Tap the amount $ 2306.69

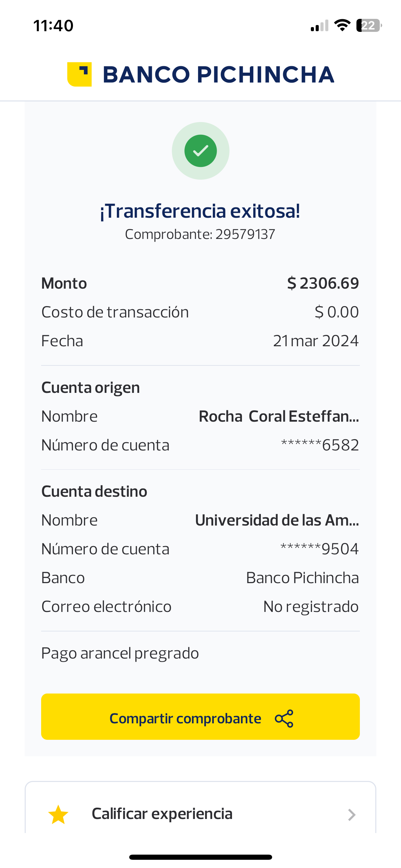point(323,284)
